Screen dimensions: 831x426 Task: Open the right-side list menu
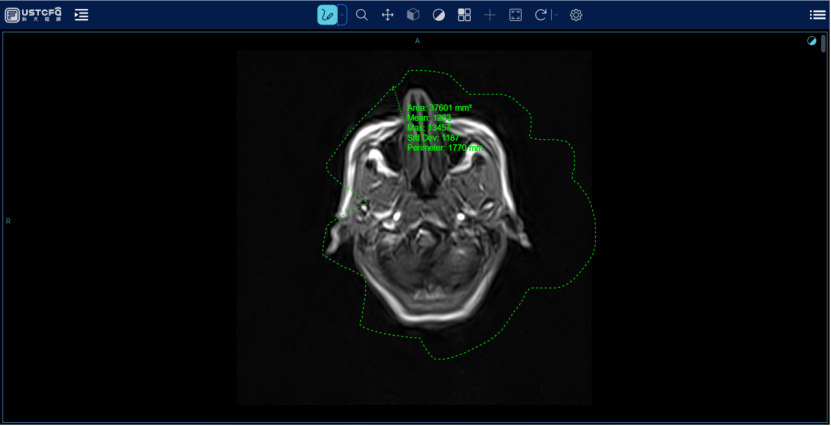coord(817,15)
